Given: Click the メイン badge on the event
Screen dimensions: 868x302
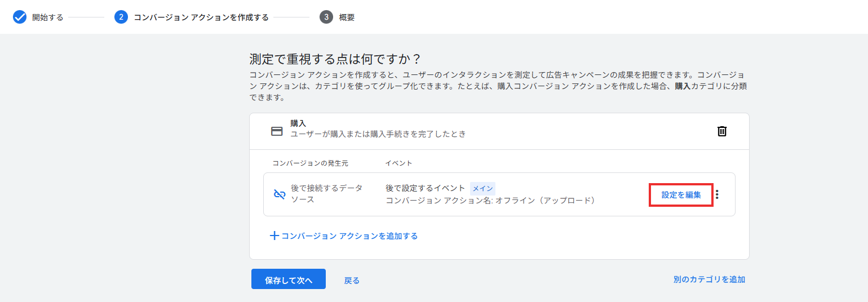Looking at the screenshot, I should [x=482, y=189].
